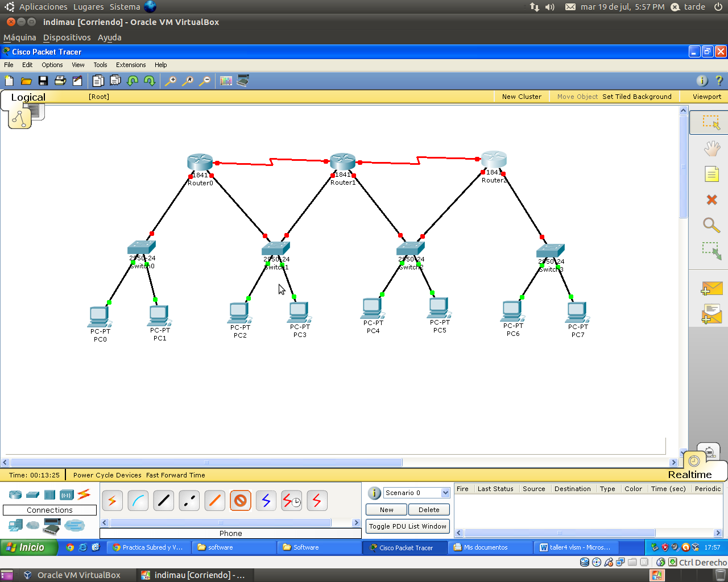Click Set Tiled Background
Screen dimensions: 728x582
coord(637,97)
